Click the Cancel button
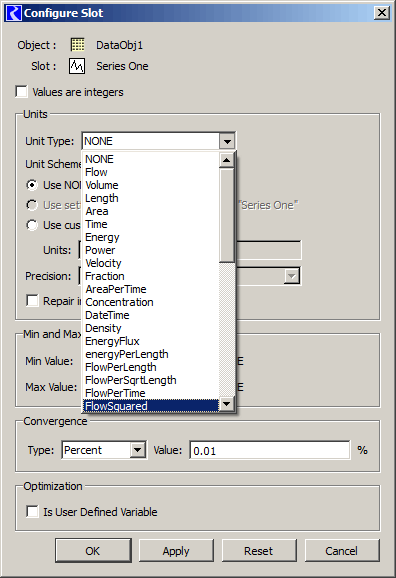 (x=342, y=551)
